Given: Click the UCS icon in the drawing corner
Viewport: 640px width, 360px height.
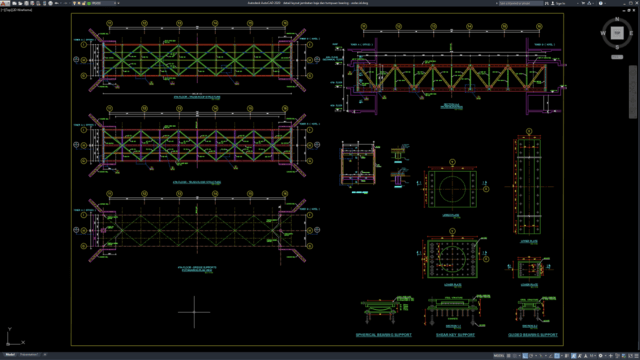Looking at the screenshot, I should [15, 337].
